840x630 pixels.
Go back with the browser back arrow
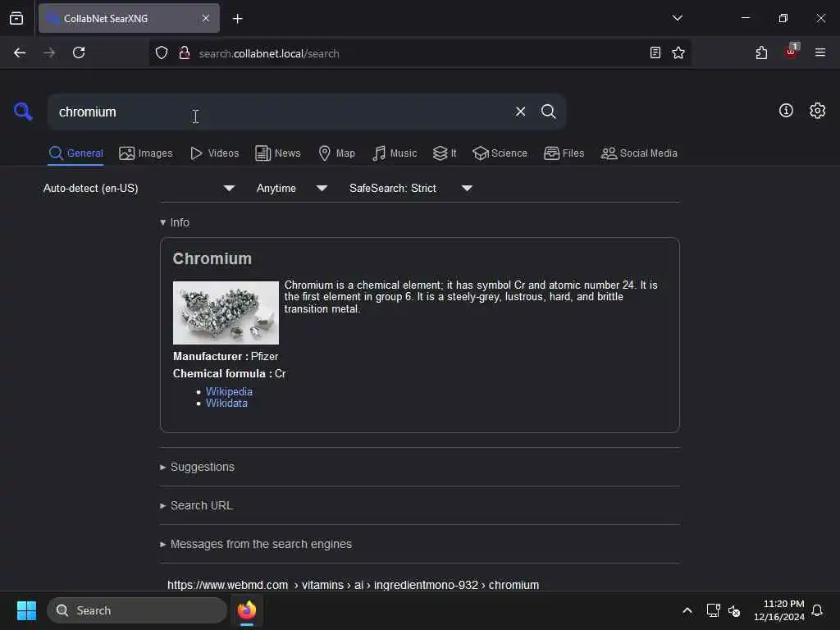20,52
